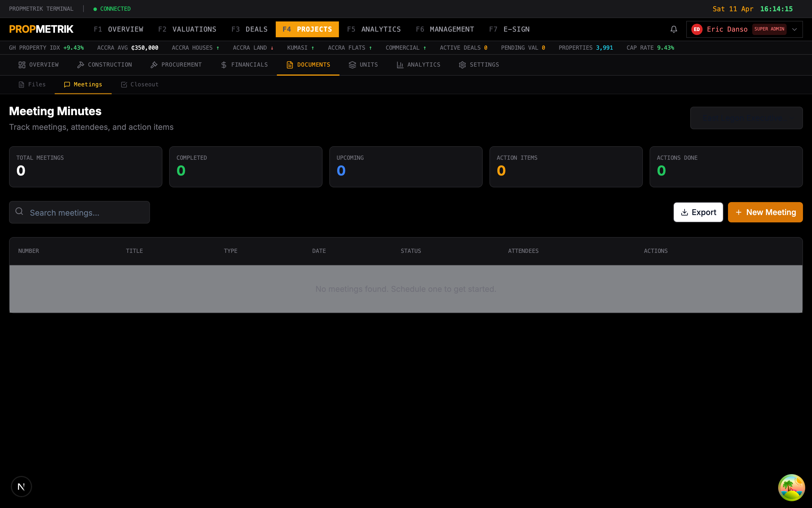Switch to F2 VALUATIONS
The width and height of the screenshot is (812, 508).
pyautogui.click(x=187, y=29)
